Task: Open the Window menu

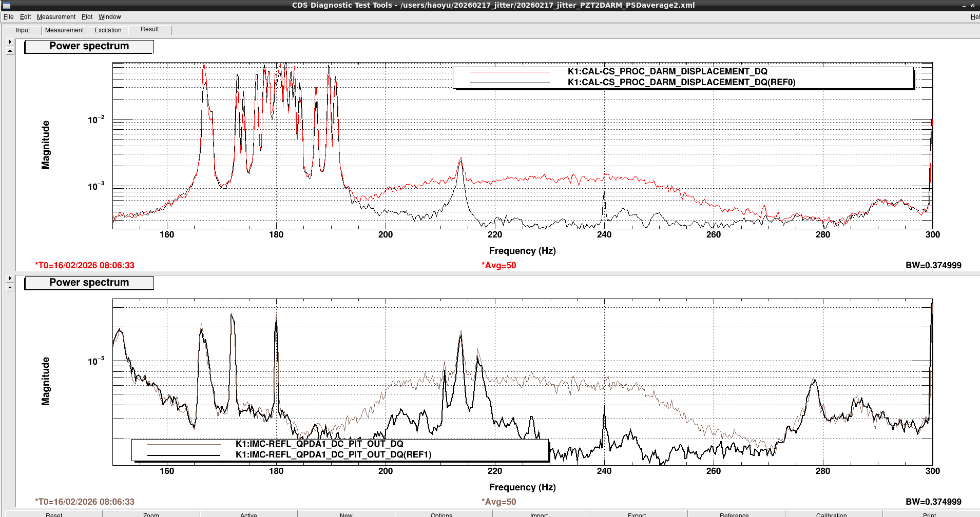Action: tap(109, 17)
